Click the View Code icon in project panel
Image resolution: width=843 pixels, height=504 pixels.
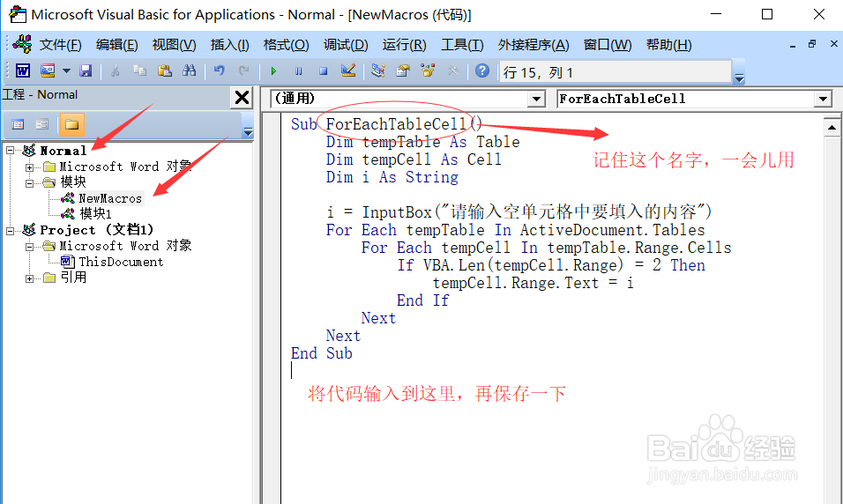tap(18, 124)
